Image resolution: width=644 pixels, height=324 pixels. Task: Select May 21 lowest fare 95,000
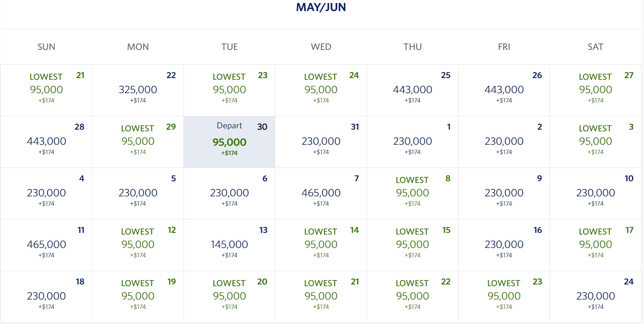pos(46,90)
